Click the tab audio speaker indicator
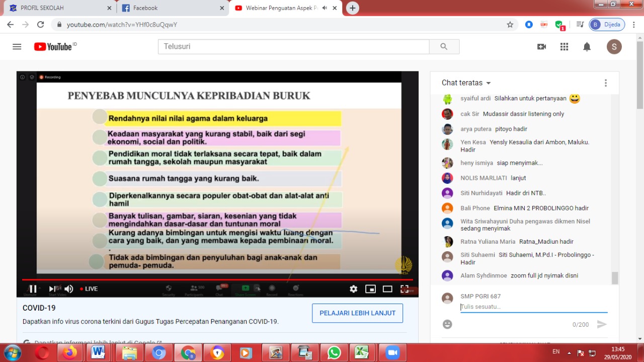Viewport: 644px width, 362px height. pyautogui.click(x=325, y=8)
